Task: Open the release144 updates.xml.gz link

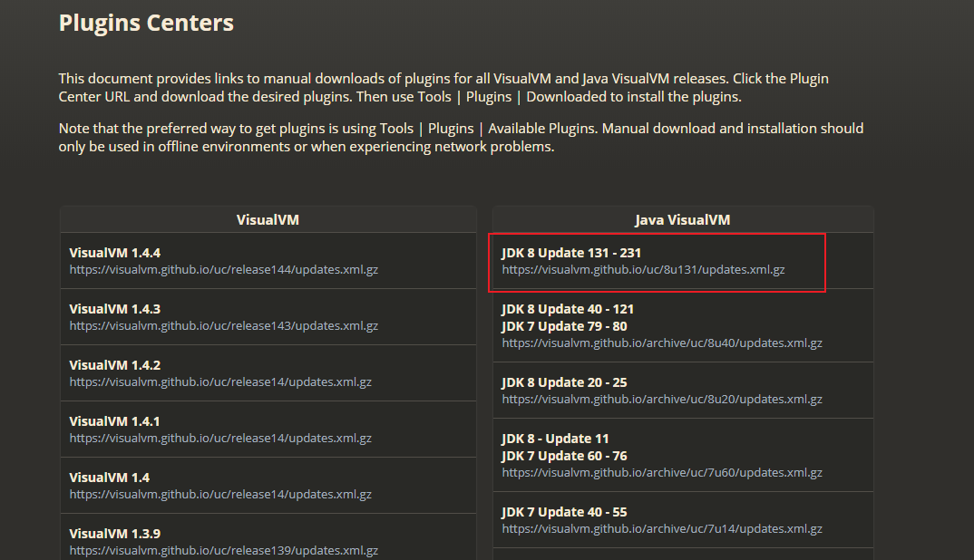Action: (224, 270)
